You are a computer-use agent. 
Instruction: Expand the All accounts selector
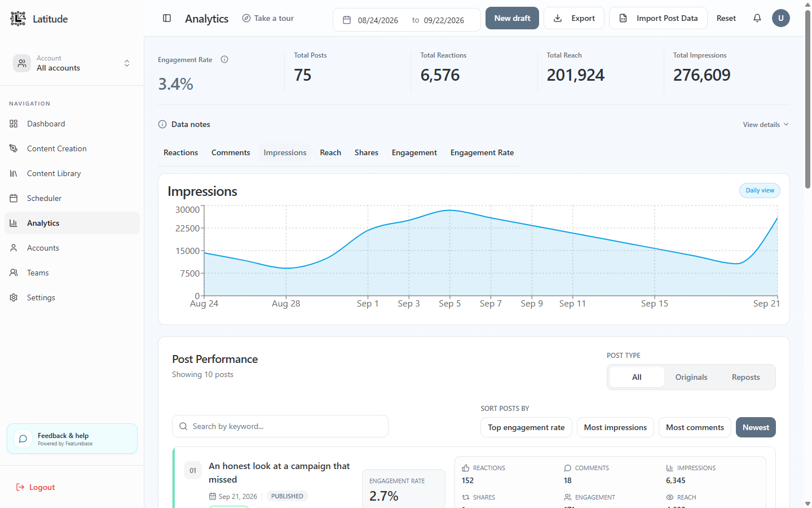pos(72,63)
